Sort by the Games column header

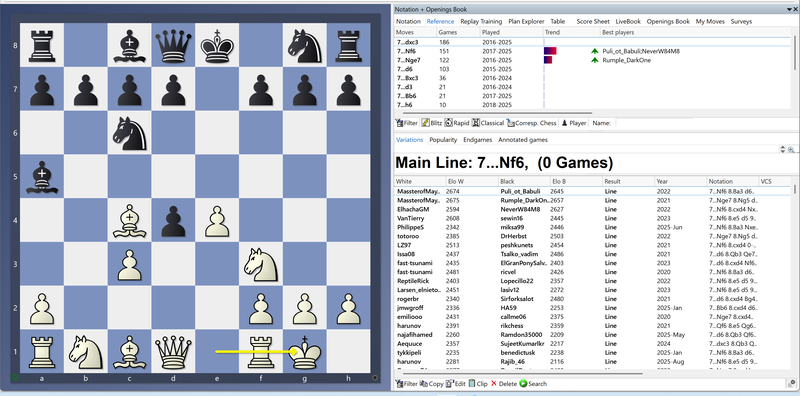[458, 32]
